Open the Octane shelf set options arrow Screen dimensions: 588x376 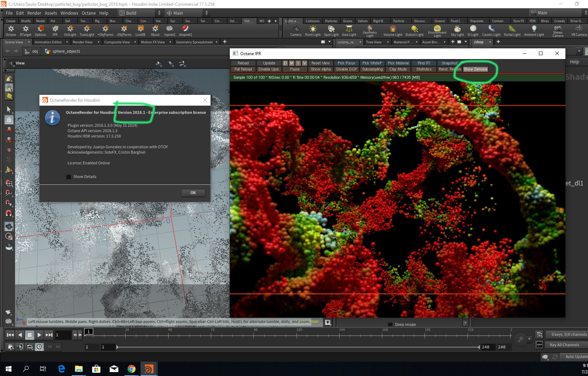275,21
